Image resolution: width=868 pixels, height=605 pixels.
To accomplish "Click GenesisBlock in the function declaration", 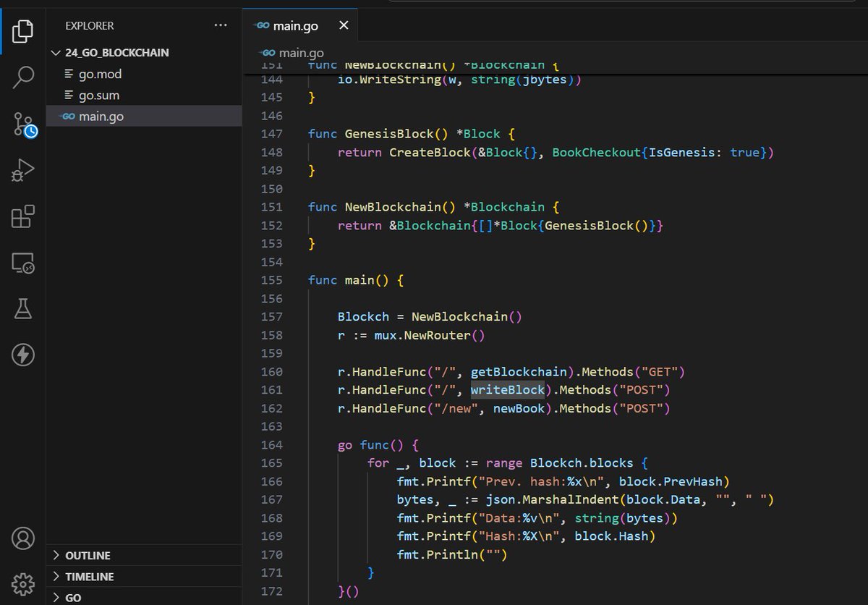I will (x=389, y=134).
